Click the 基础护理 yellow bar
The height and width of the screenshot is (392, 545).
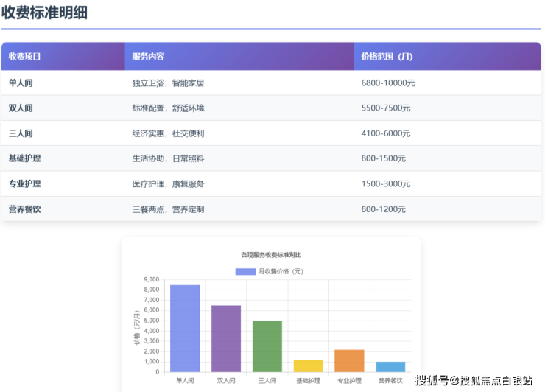308,365
